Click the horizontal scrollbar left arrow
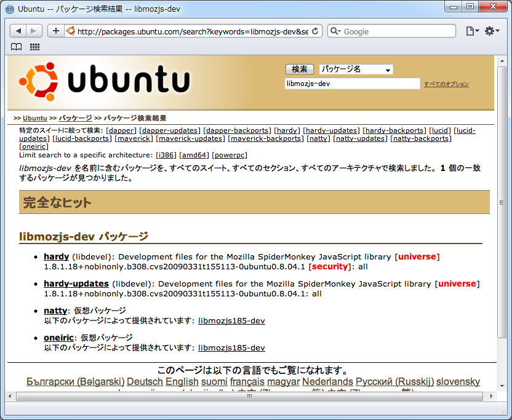Image resolution: width=512 pixels, height=420 pixels. [x=10, y=396]
